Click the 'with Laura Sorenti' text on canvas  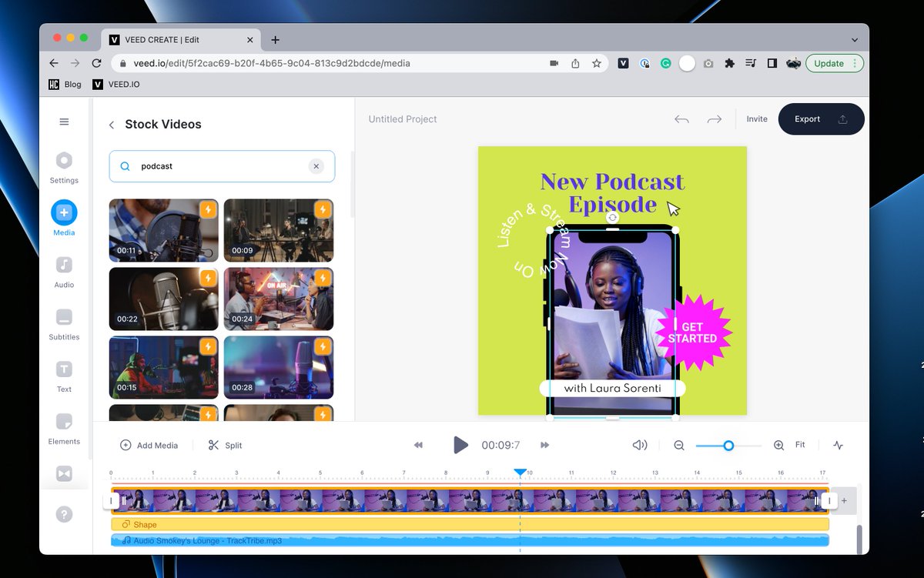click(x=612, y=388)
